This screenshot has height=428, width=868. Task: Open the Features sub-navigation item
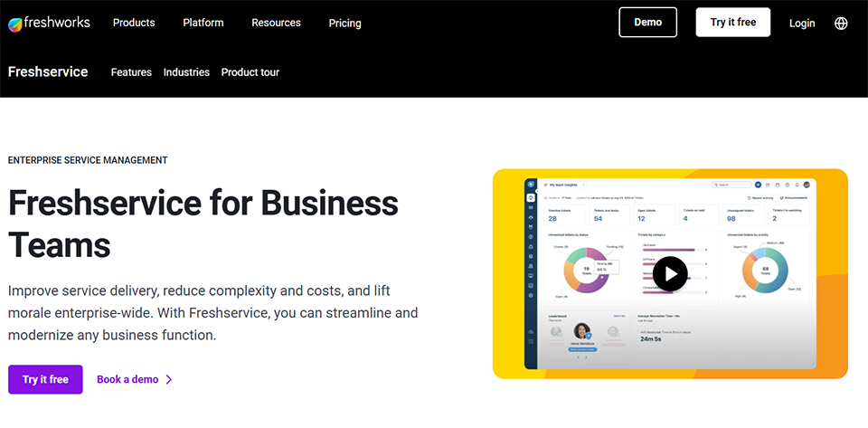[131, 72]
